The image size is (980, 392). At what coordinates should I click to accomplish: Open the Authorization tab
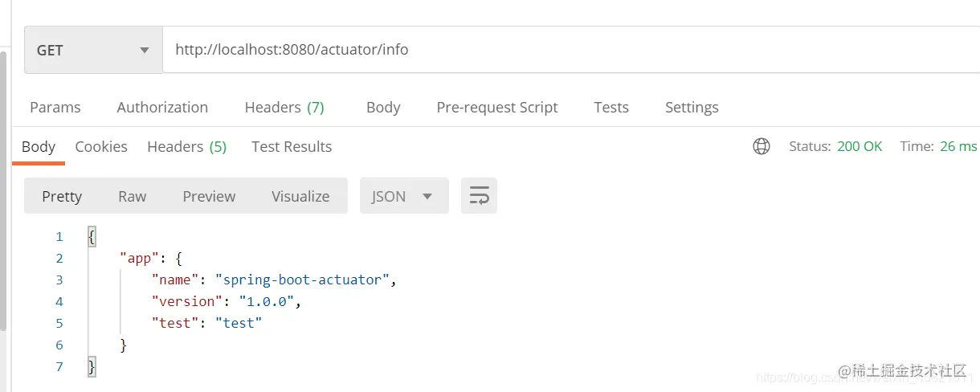pos(162,107)
